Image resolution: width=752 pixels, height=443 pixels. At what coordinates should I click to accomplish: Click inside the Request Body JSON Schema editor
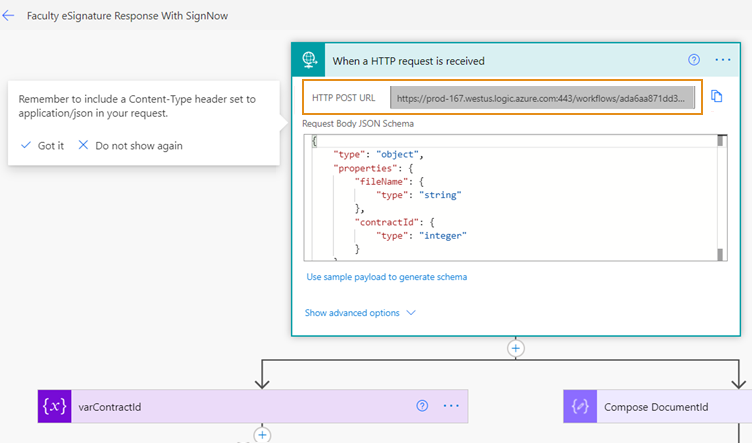point(520,200)
